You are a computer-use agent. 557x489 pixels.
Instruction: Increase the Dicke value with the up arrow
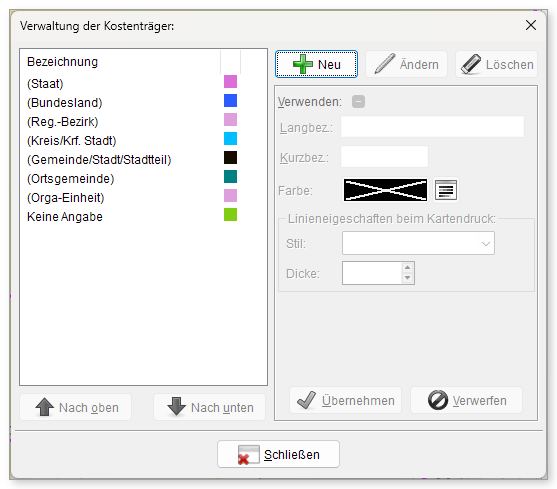407,268
